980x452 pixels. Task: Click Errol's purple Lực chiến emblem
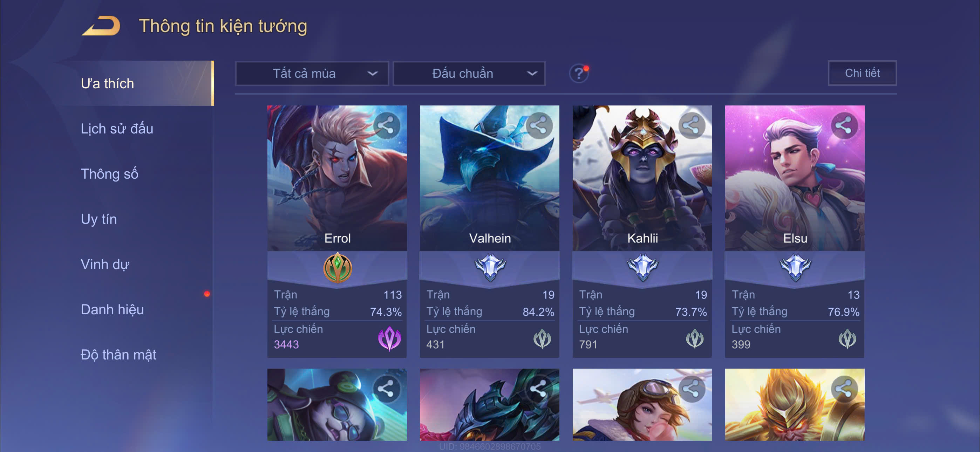click(389, 338)
